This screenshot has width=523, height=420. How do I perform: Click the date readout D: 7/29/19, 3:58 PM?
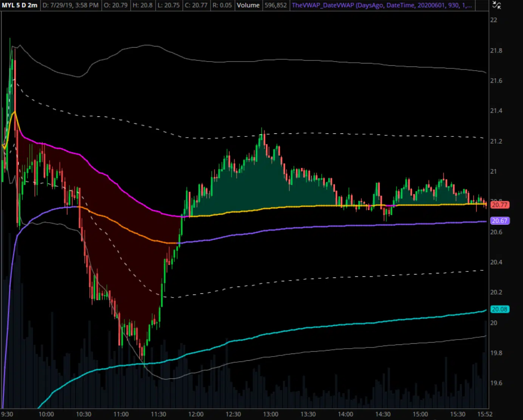click(70, 5)
